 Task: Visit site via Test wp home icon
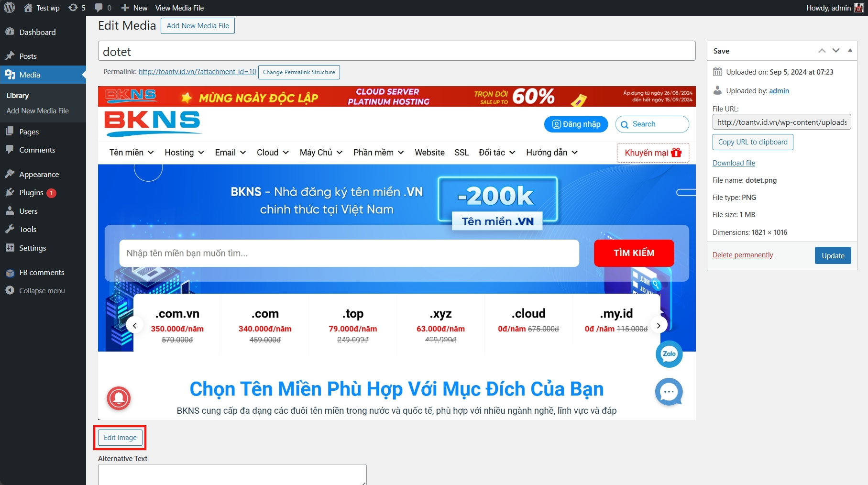[28, 8]
